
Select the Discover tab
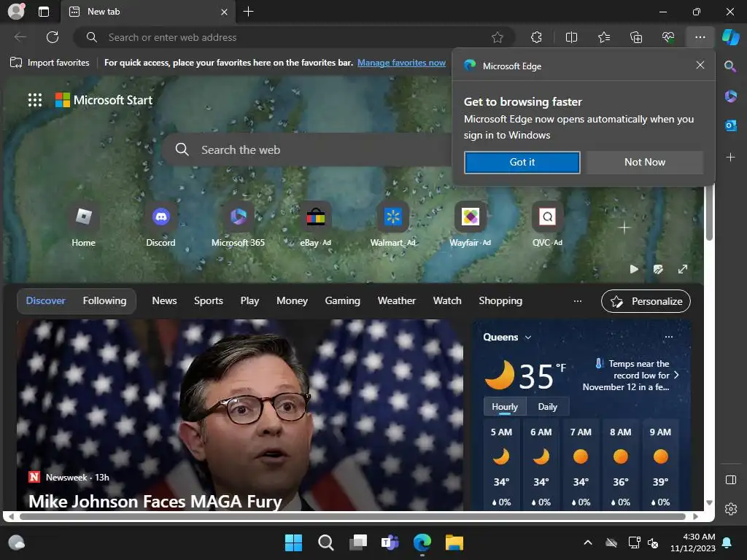point(45,300)
